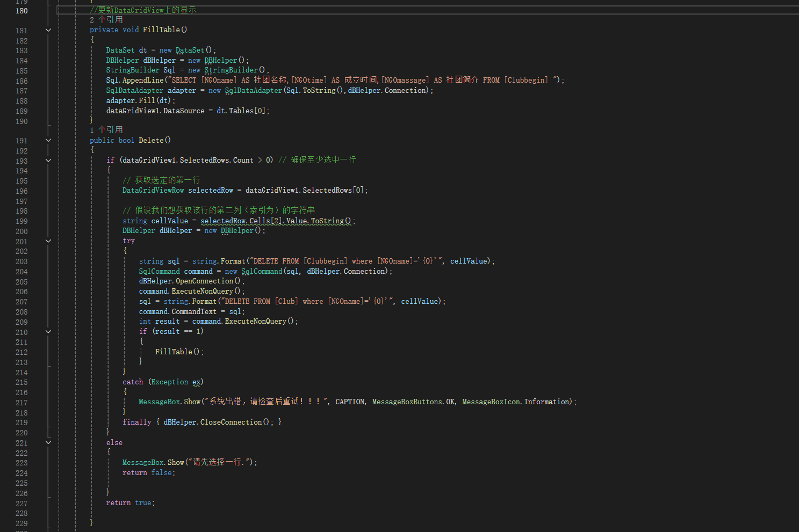Click the 'FillTable();' call on line 212
Screen dimensions: 799x532
click(180, 352)
